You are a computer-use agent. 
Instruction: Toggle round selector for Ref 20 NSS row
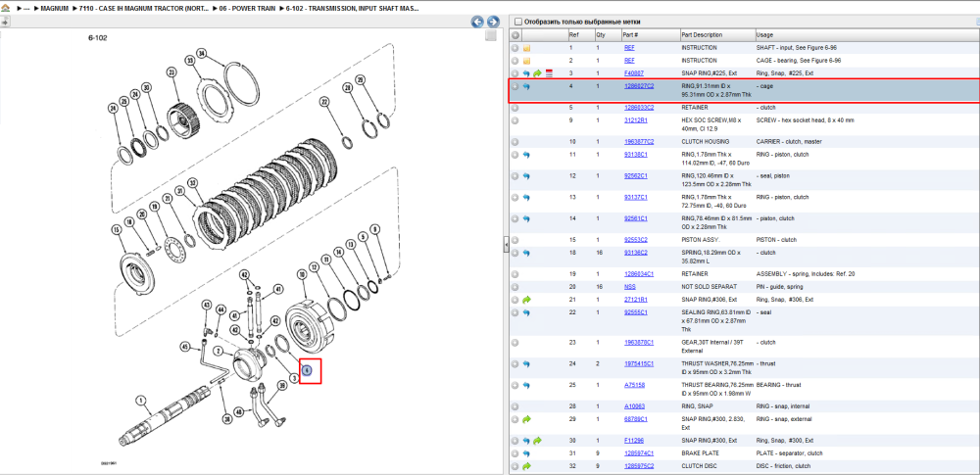tap(515, 287)
